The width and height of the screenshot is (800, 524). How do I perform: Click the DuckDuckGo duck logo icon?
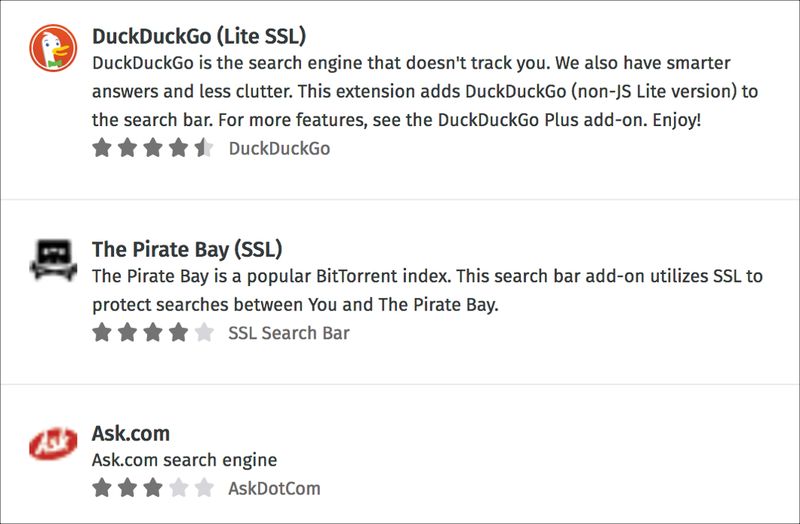point(53,48)
